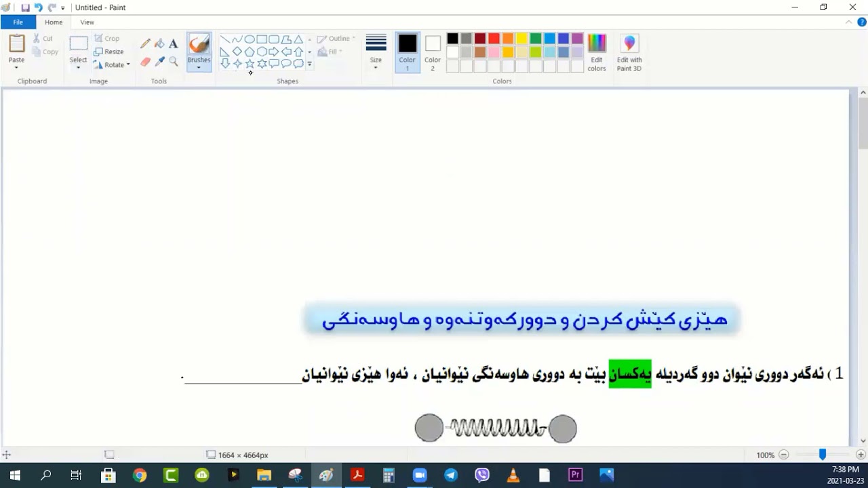
Task: Open the Brushes dropdown arrow
Action: pyautogui.click(x=199, y=68)
